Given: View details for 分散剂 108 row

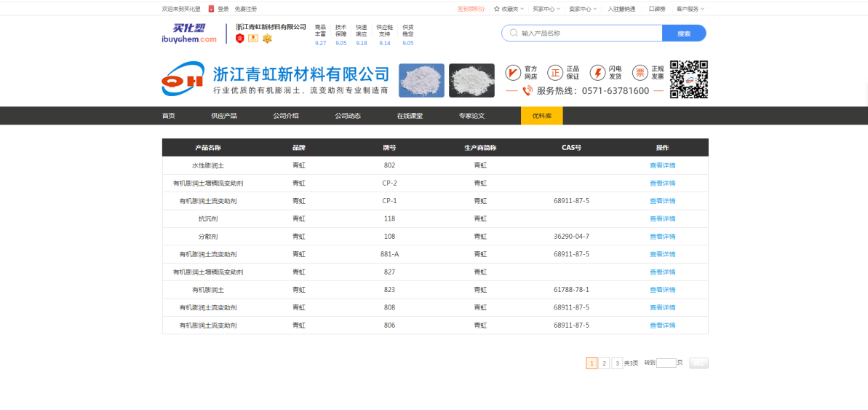Looking at the screenshot, I should pos(663,236).
